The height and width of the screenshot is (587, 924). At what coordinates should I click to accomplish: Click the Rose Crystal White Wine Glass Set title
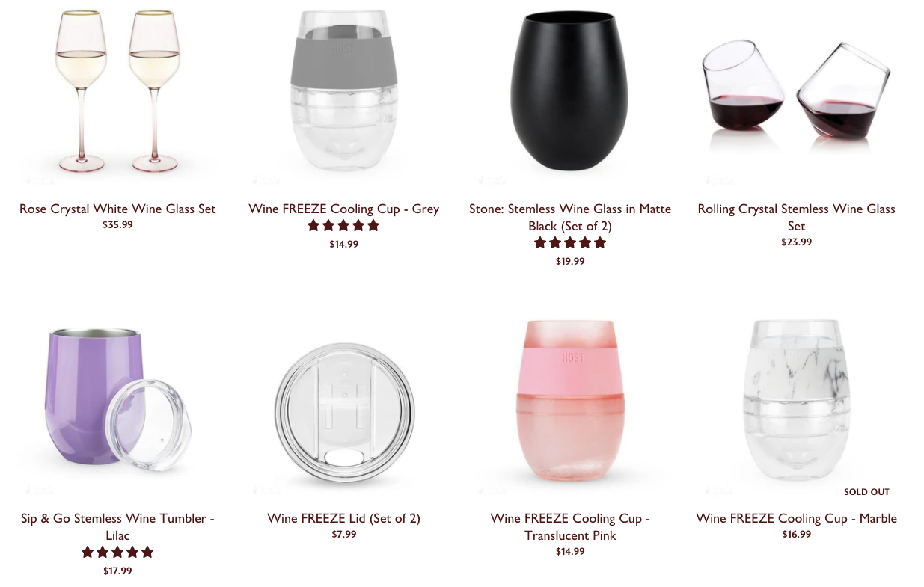(x=117, y=209)
